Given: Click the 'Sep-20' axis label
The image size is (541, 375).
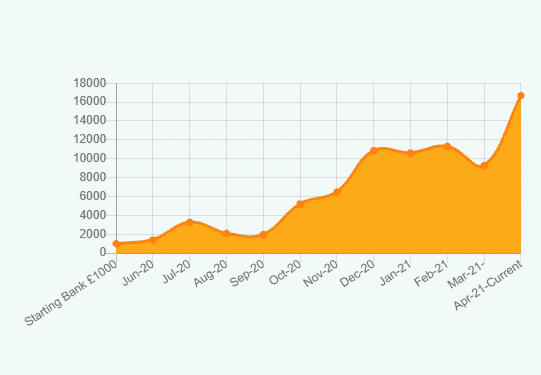Looking at the screenshot, I should pyautogui.click(x=248, y=273).
